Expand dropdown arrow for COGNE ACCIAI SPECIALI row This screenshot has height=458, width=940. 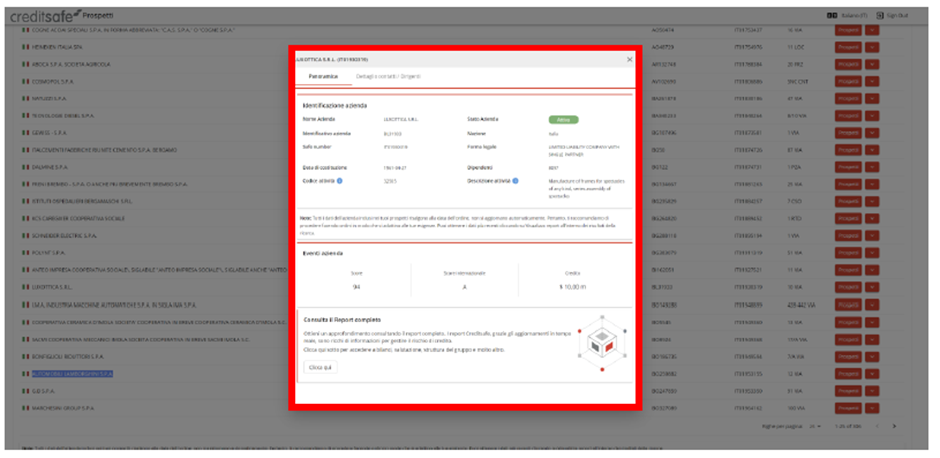coord(872,29)
